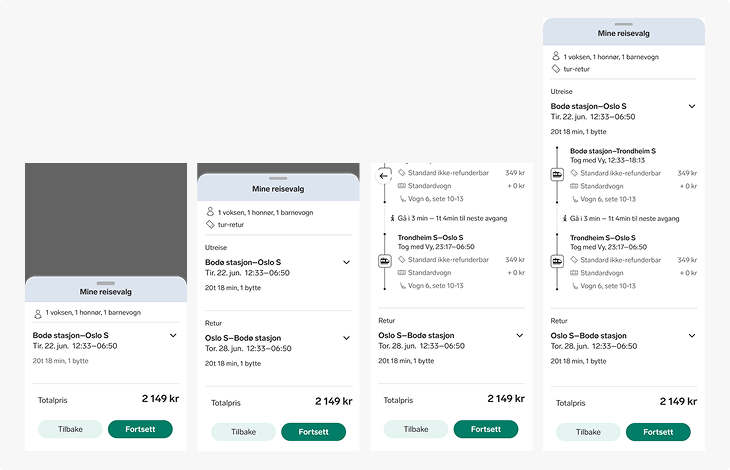Click the train icon beside Bodø stasjon–Trondheim S leg
The width and height of the screenshot is (730, 470).
[557, 175]
